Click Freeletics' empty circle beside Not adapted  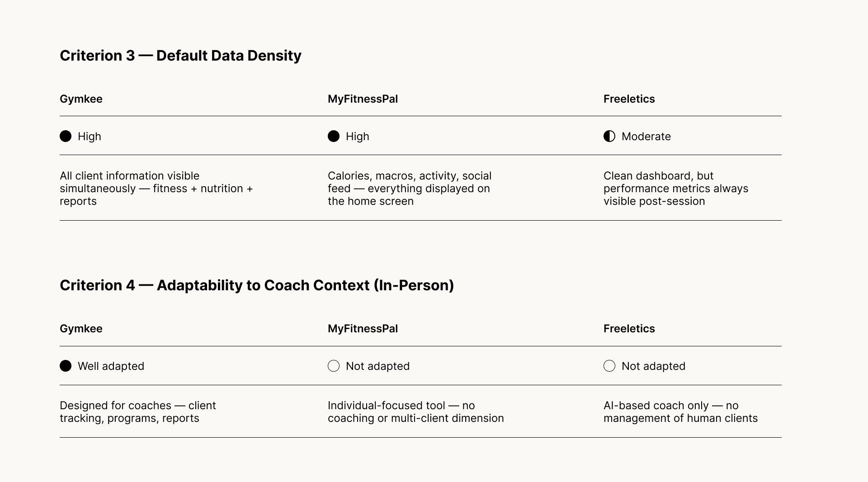[609, 366]
